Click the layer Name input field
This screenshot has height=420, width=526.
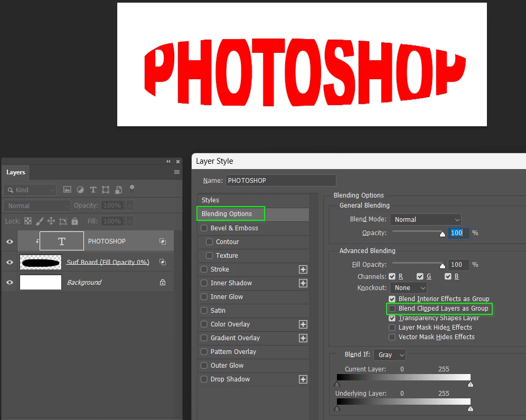coord(281,181)
